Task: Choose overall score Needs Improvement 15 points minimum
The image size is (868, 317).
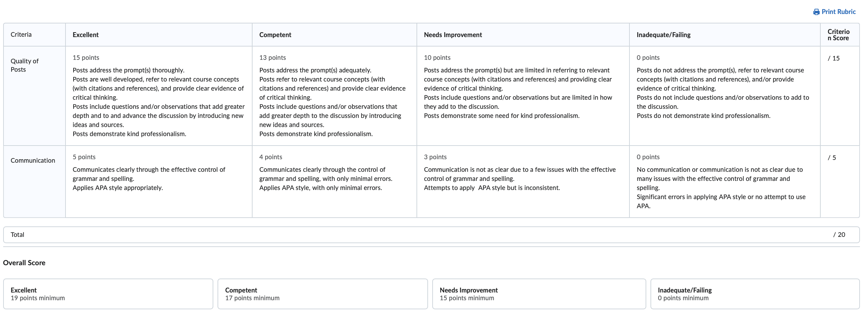Action: coord(539,294)
